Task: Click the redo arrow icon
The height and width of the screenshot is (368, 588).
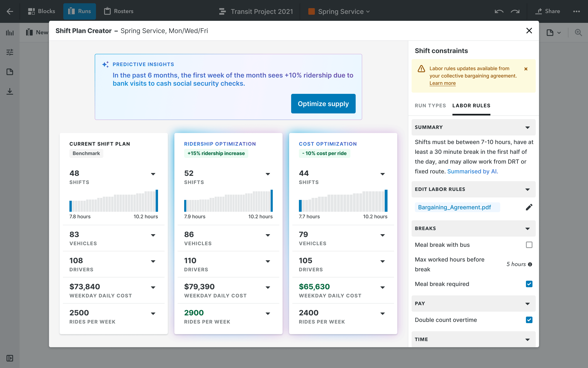Action: tap(515, 11)
